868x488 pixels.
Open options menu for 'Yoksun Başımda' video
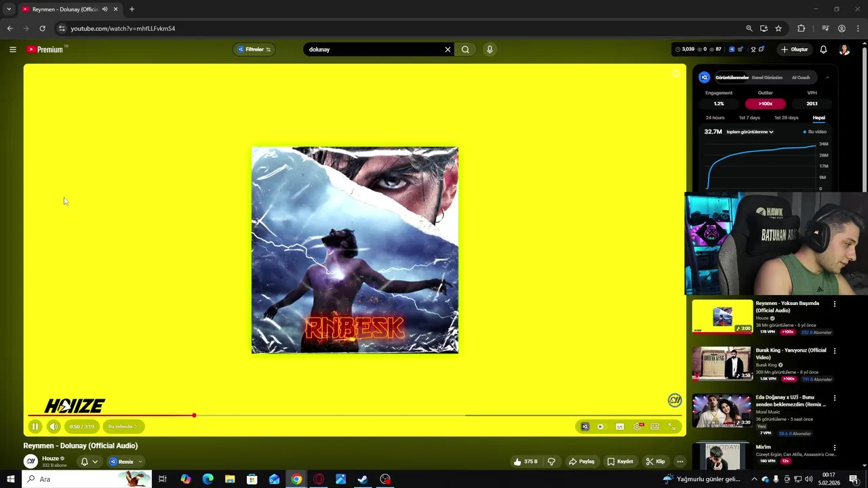pyautogui.click(x=835, y=304)
